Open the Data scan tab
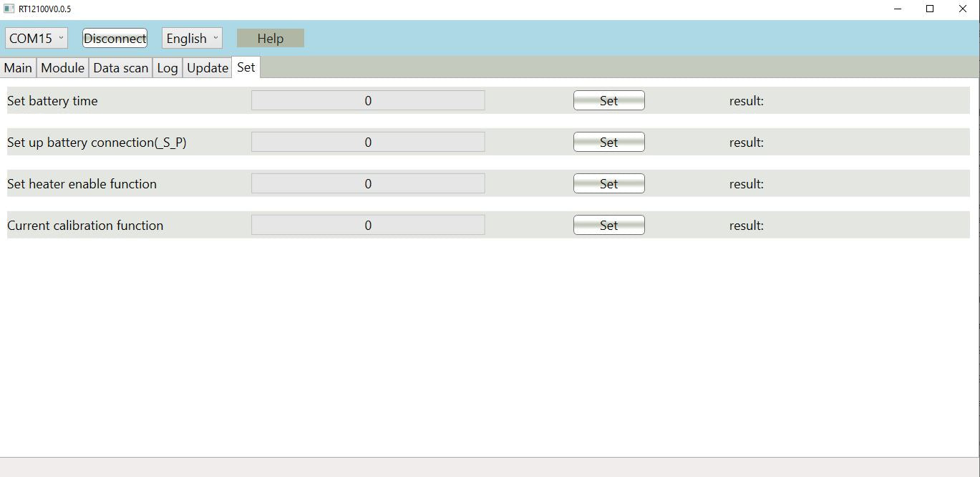Screen dimensions: 980x477 (x=120, y=68)
